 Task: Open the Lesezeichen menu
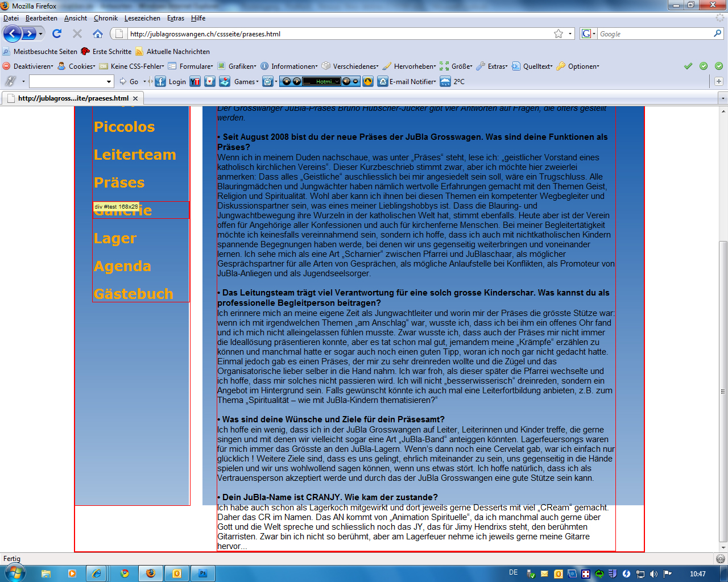click(142, 18)
